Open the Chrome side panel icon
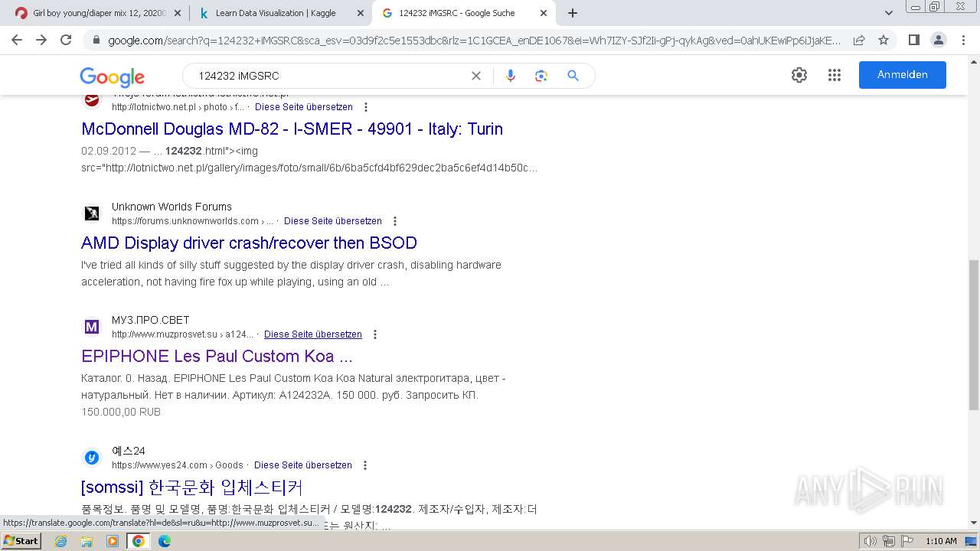980x551 pixels. click(913, 40)
